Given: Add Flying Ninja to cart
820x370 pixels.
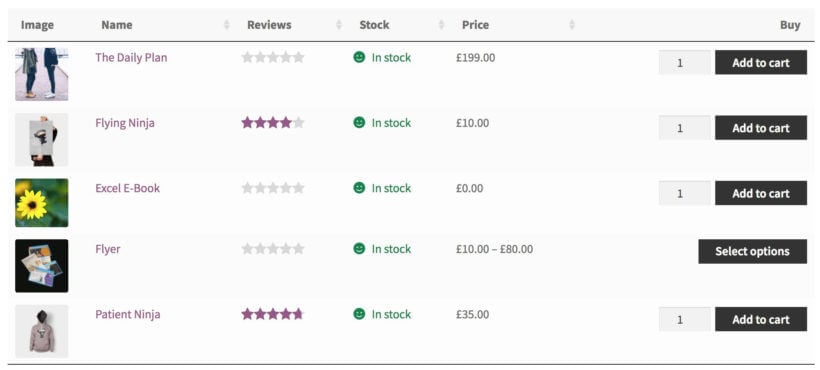Looking at the screenshot, I should [x=761, y=128].
